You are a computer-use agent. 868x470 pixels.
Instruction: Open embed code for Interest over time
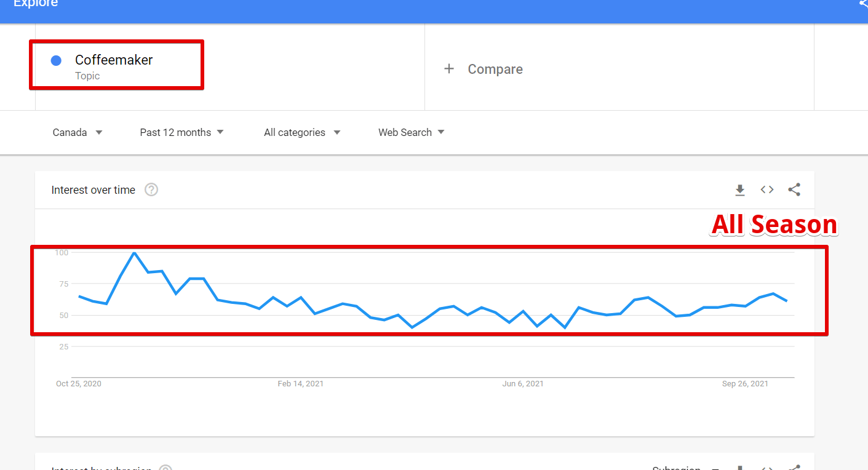coord(767,189)
